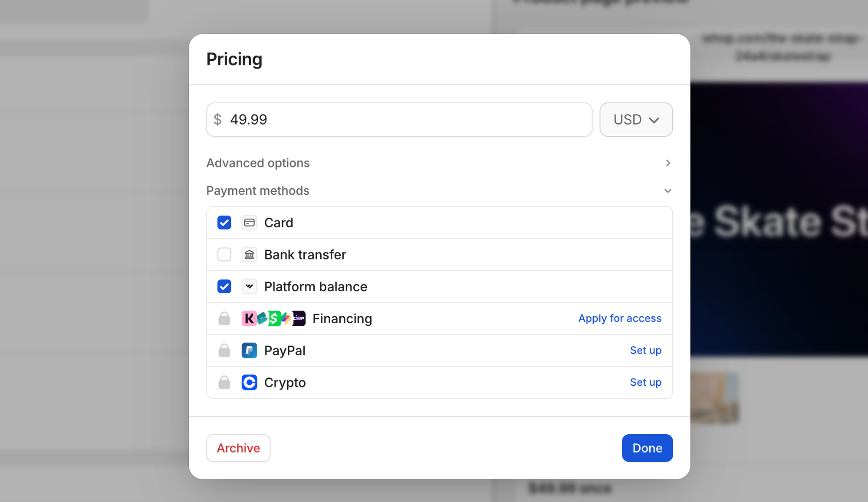Screen dimensions: 868x502
Task: Click inside the price input field
Action: click(x=391, y=120)
